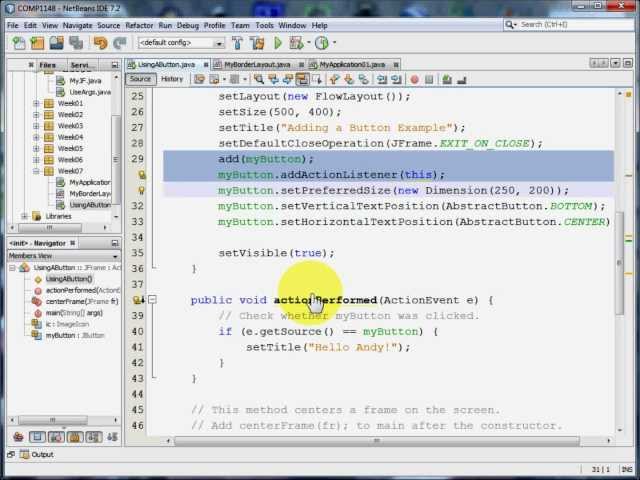Click the History view button

pyautogui.click(x=172, y=79)
